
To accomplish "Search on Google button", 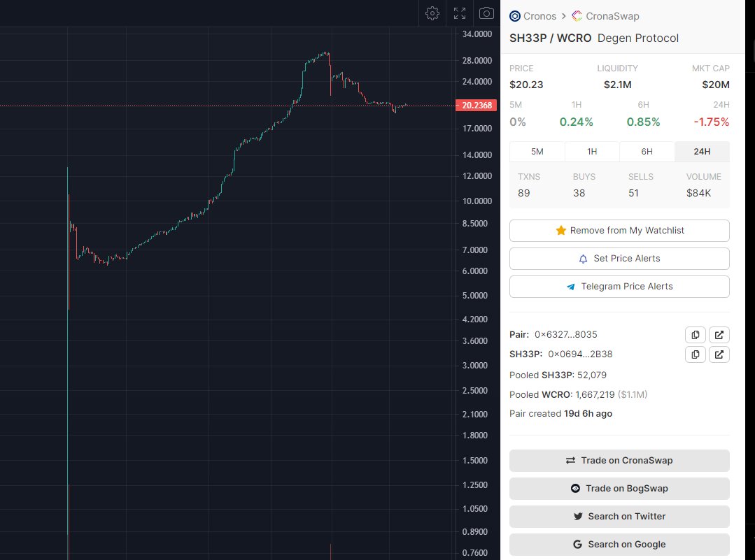I will click(x=619, y=545).
